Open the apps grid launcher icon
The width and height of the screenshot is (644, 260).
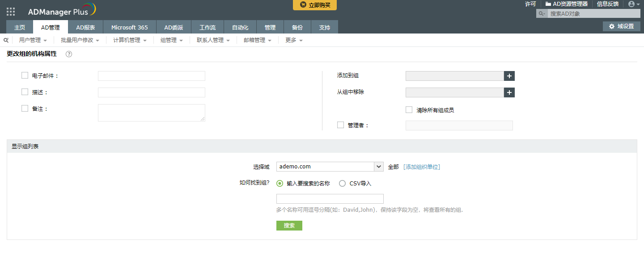coord(11,12)
